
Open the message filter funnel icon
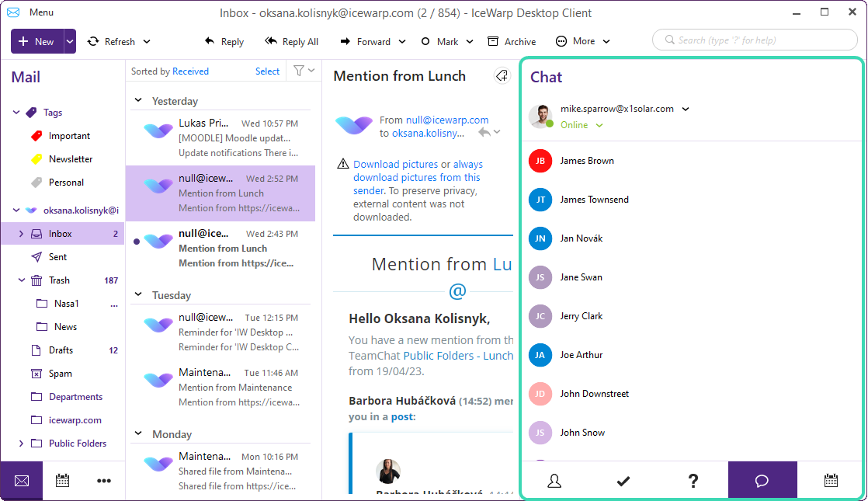[x=299, y=71]
